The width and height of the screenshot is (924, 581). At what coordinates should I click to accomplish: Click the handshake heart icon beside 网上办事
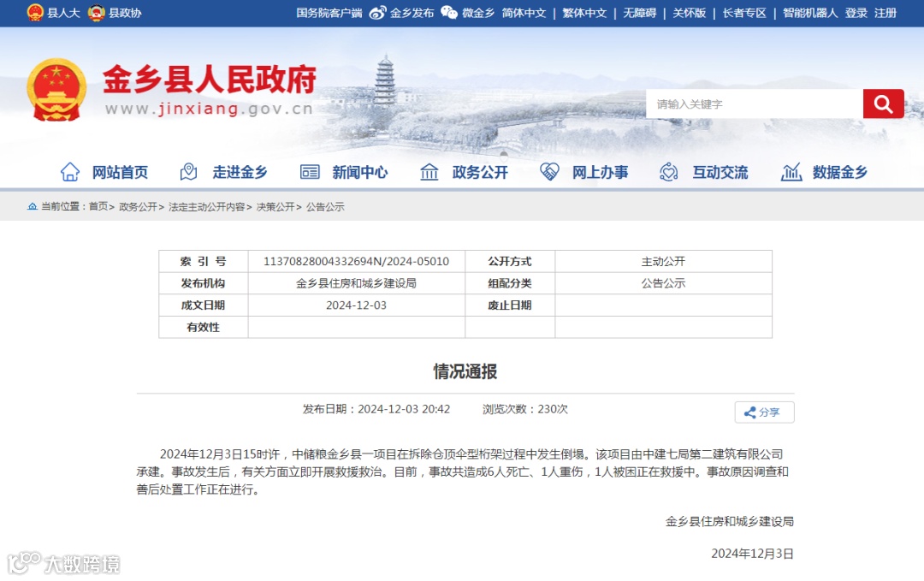click(x=549, y=172)
